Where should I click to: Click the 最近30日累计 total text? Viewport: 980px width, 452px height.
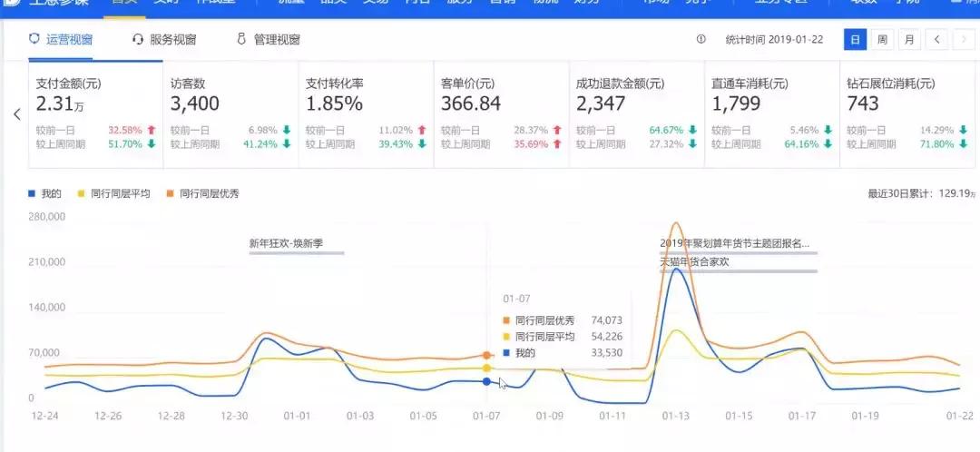click(922, 194)
